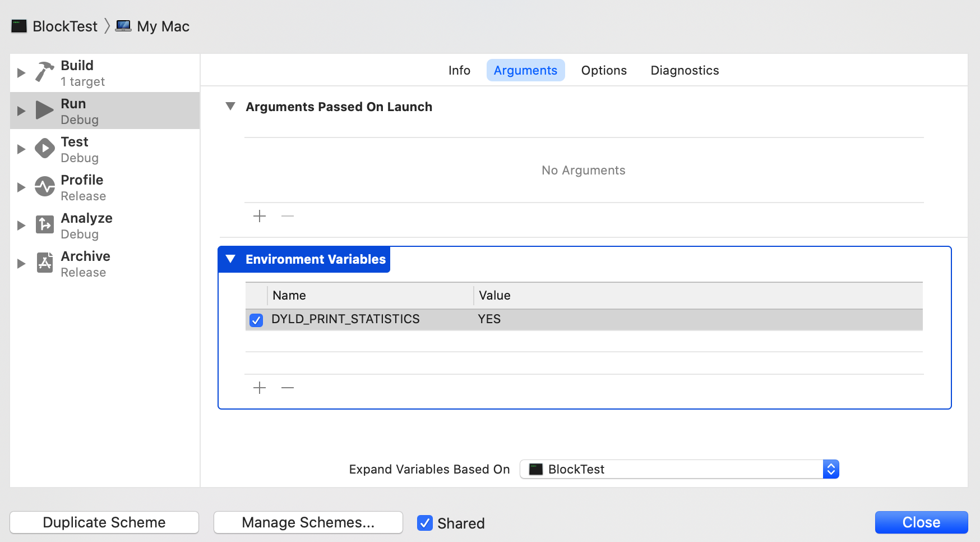Image resolution: width=980 pixels, height=542 pixels.
Task: Click the BlockTest scheme terminal icon
Action: coord(19,26)
